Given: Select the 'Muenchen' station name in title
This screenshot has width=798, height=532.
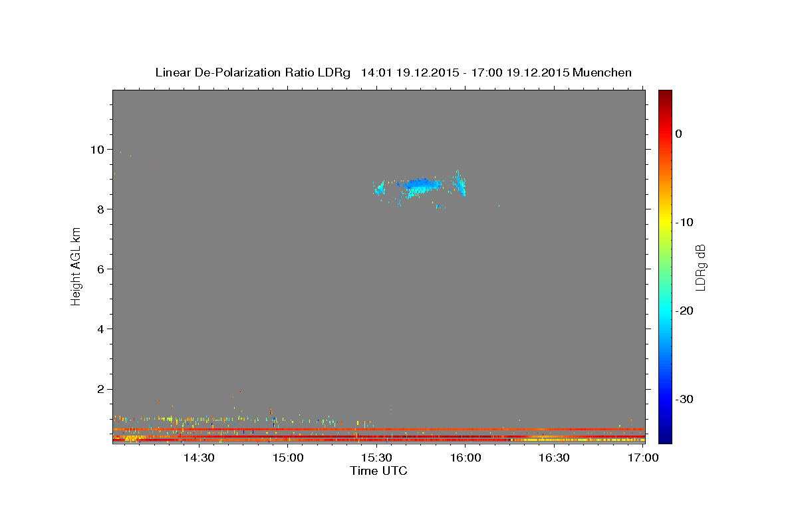Looking at the screenshot, I should (602, 72).
